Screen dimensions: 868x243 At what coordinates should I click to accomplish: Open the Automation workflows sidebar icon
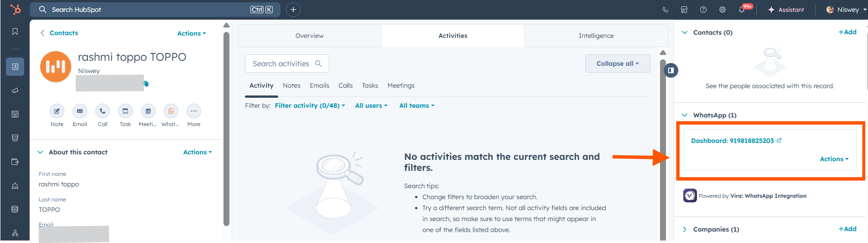(x=15, y=233)
